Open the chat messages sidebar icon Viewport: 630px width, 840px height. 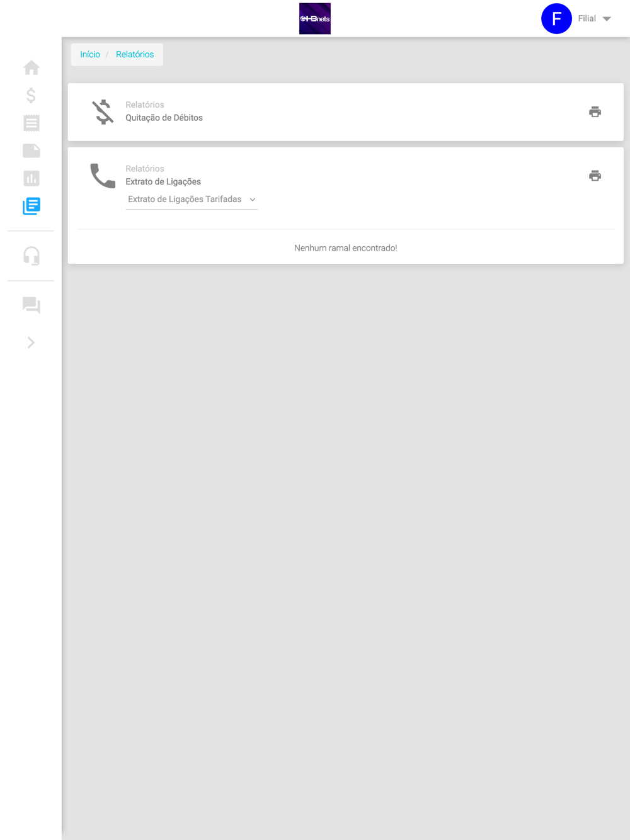[31, 305]
